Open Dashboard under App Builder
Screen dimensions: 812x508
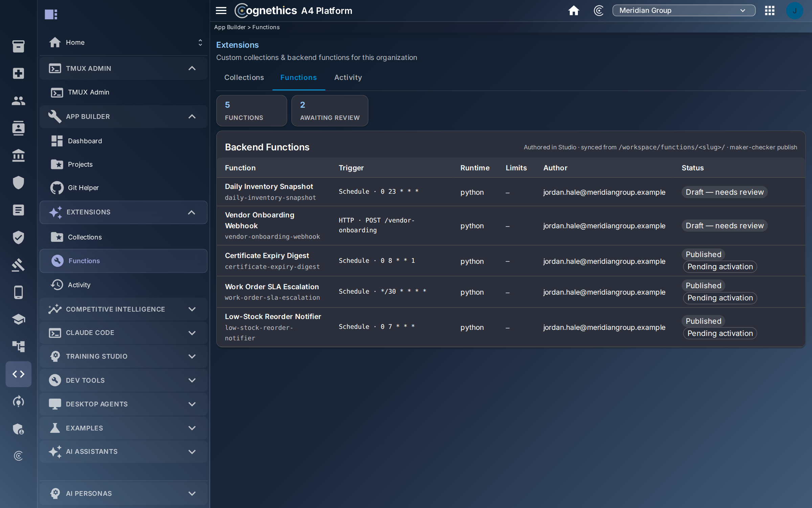(x=123, y=141)
